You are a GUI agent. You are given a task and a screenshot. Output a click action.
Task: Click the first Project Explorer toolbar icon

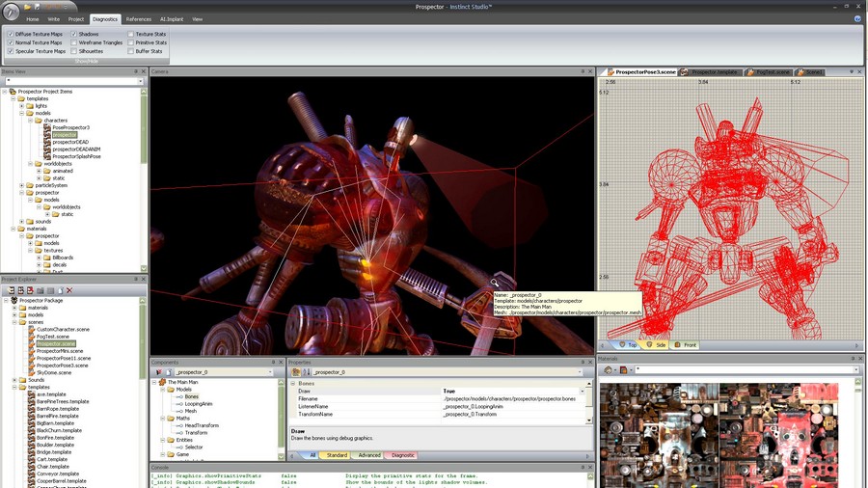tap(11, 290)
